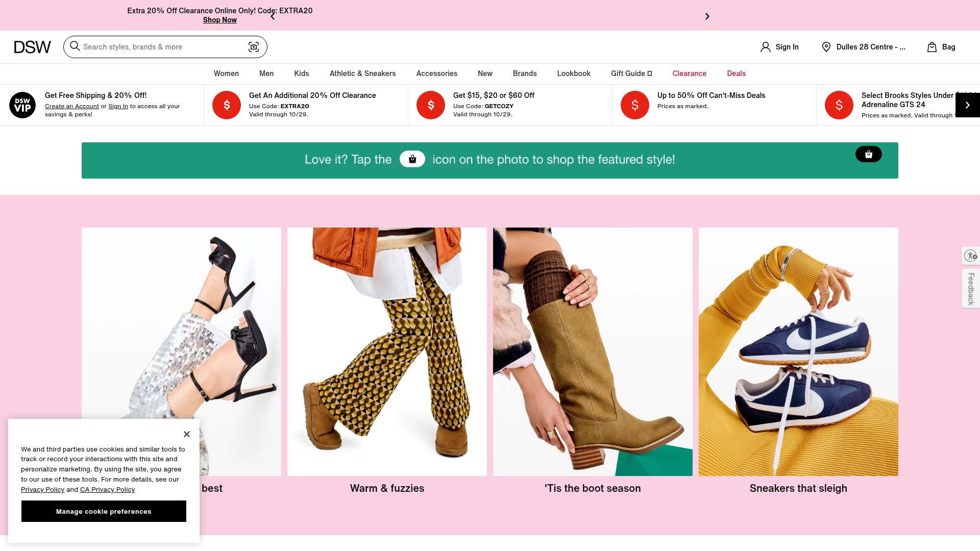Open the Men menu
The image size is (980, 551).
pyautogui.click(x=266, y=73)
